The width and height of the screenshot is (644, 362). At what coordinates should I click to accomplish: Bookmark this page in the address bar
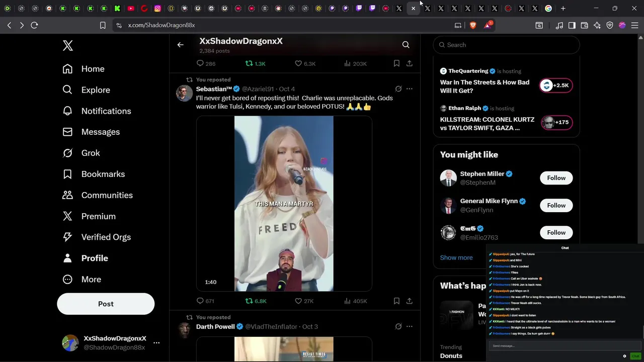point(103,25)
